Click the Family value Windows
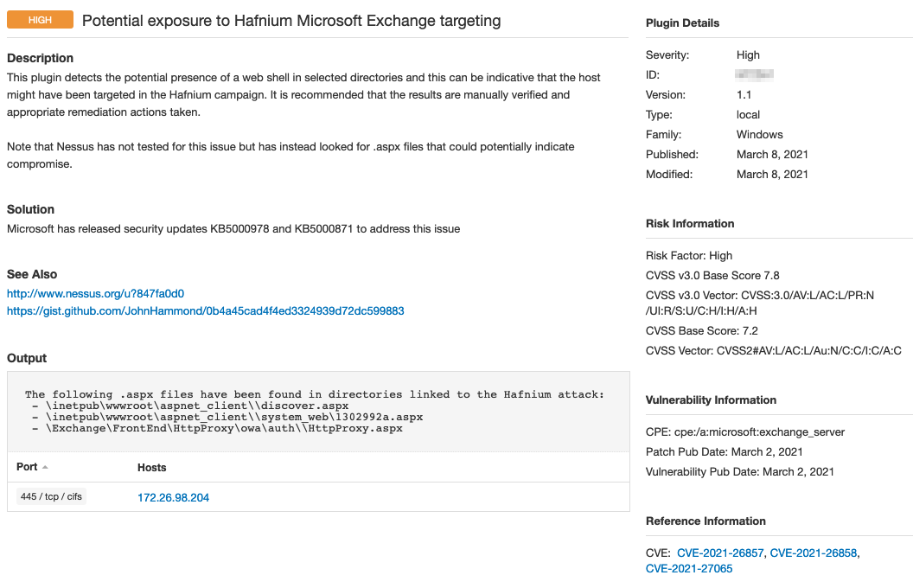The height and width of the screenshot is (588, 913). tap(760, 135)
